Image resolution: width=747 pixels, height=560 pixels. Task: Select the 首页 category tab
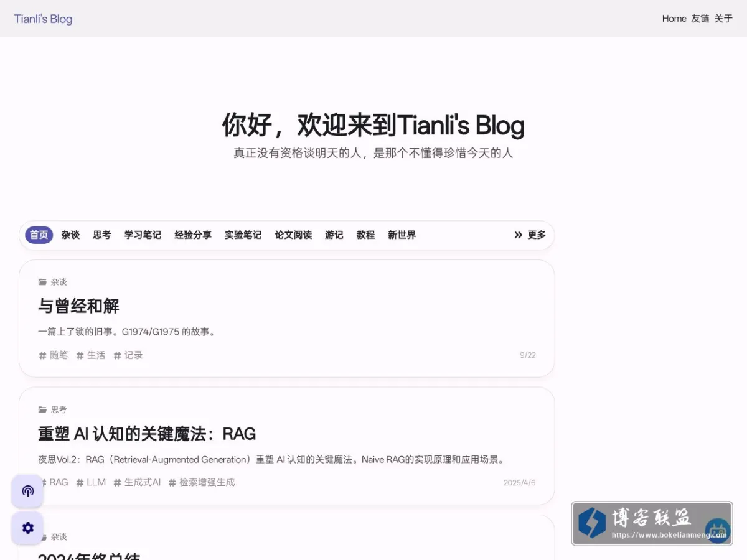pyautogui.click(x=39, y=235)
